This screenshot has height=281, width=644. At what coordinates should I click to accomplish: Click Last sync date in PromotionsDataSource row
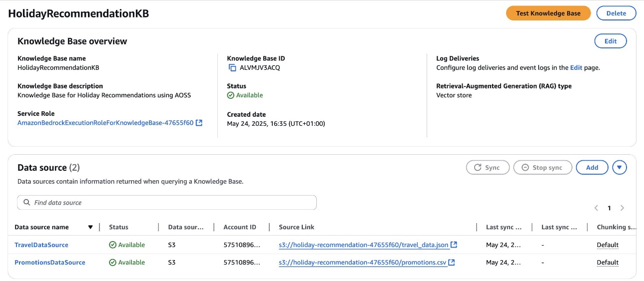(504, 263)
